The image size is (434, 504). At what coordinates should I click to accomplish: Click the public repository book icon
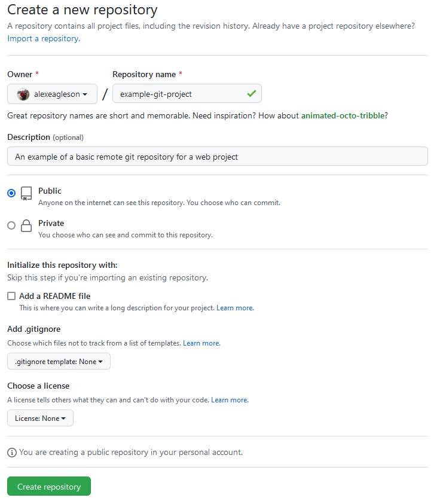(x=26, y=194)
